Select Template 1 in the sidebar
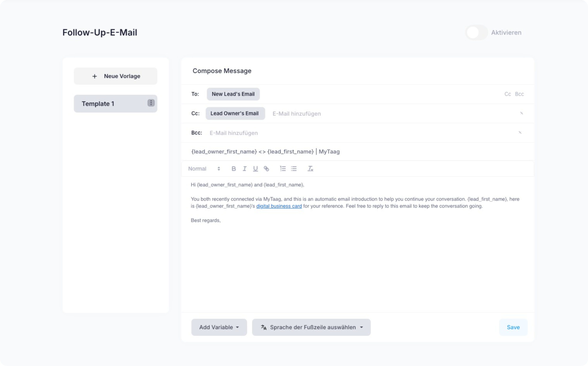Image resolution: width=588 pixels, height=366 pixels. tap(106, 104)
